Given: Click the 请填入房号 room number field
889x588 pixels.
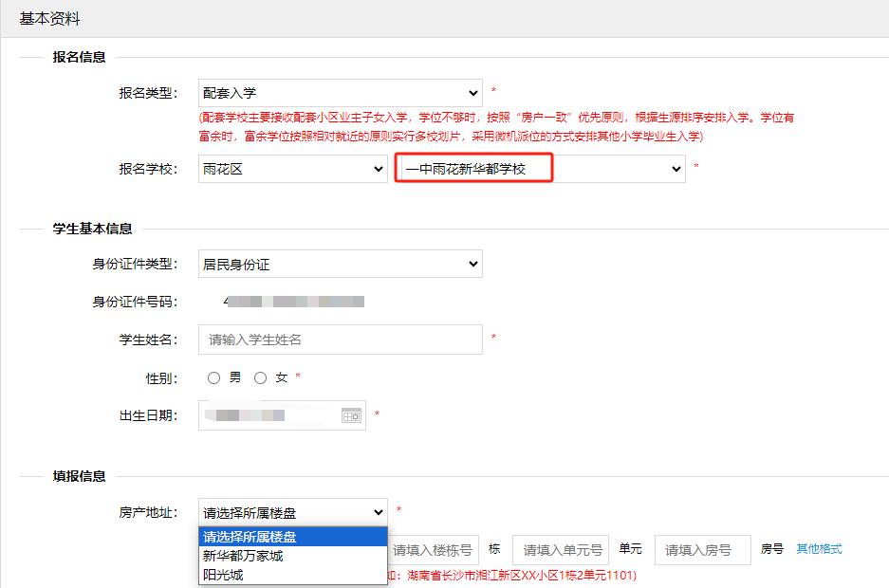Looking at the screenshot, I should pyautogui.click(x=702, y=549).
